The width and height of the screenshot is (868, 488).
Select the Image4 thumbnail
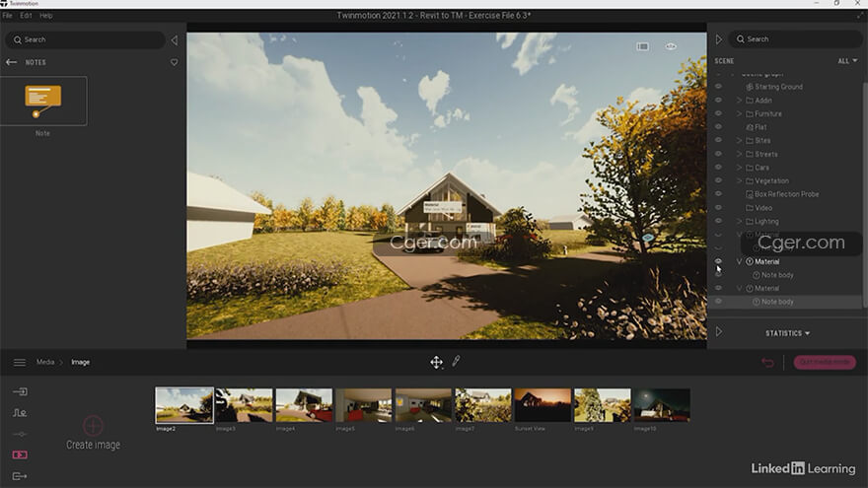click(304, 405)
